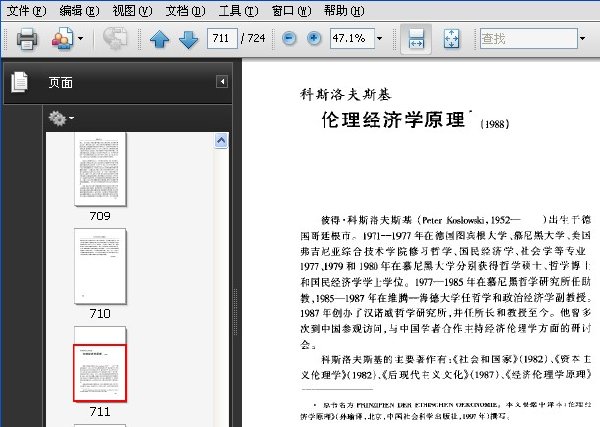This screenshot has width=600, height=427.
Task: Click the author name 科斯洛夫斯基 above the title
Action: tap(346, 95)
